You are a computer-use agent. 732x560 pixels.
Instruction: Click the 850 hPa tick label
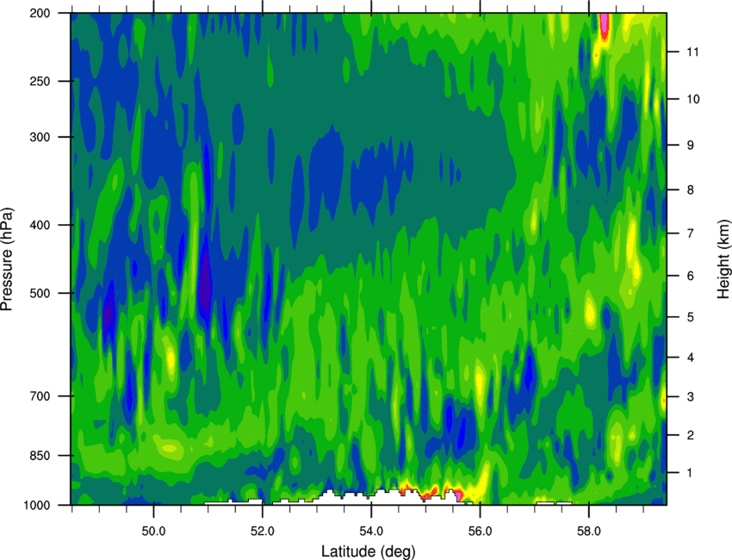(40, 456)
